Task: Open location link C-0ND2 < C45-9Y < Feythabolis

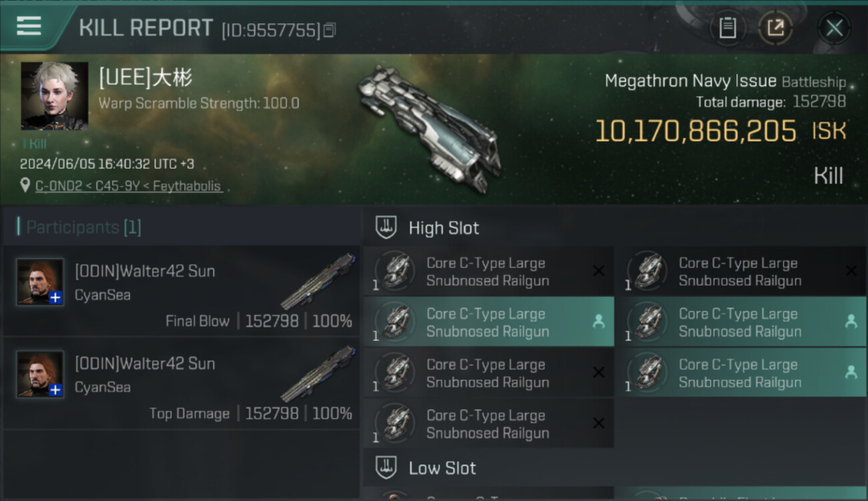Action: point(128,186)
